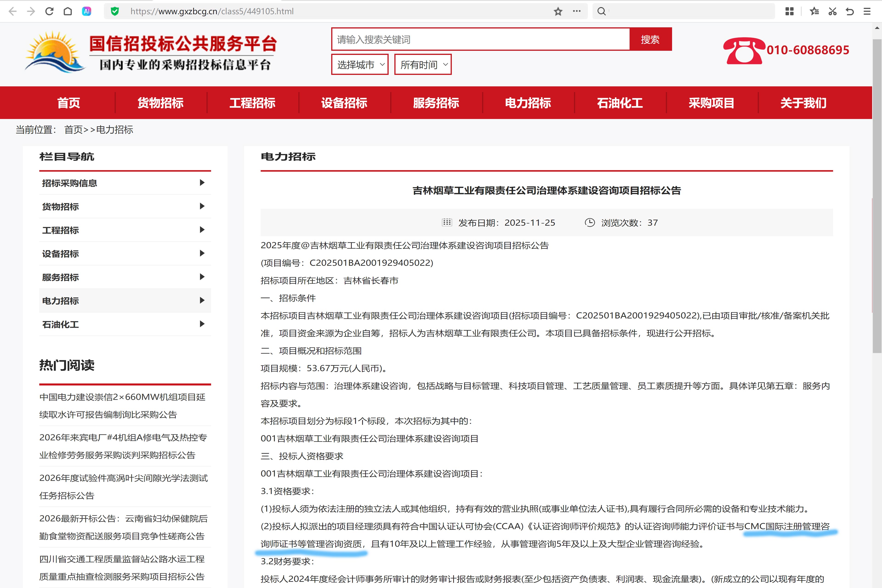The width and height of the screenshot is (882, 588).
Task: Open the scissors screenshot tool icon
Action: click(832, 11)
